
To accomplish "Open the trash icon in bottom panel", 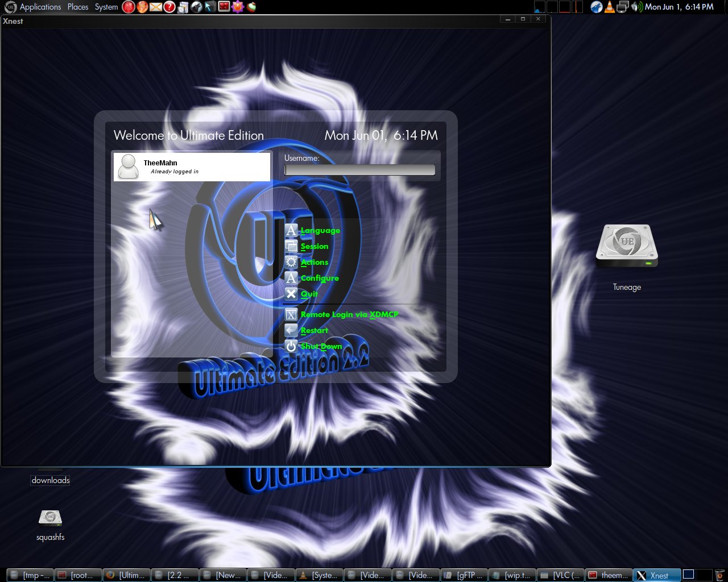I will point(720,575).
